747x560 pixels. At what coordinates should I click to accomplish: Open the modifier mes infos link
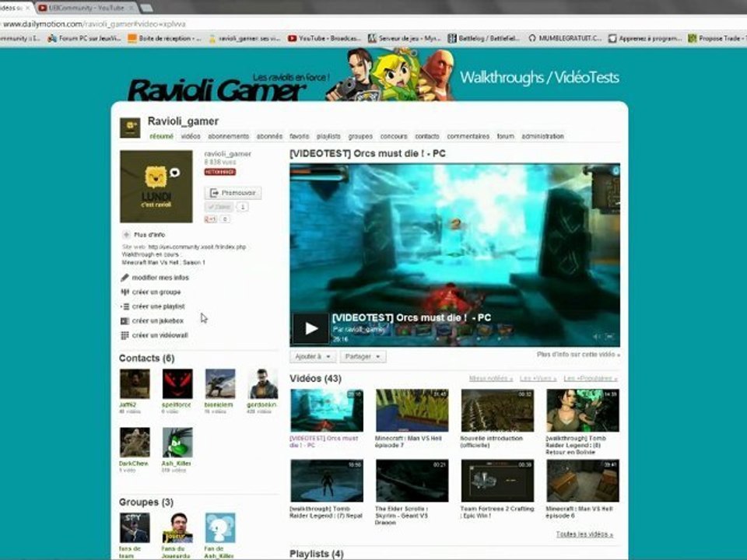tap(160, 278)
